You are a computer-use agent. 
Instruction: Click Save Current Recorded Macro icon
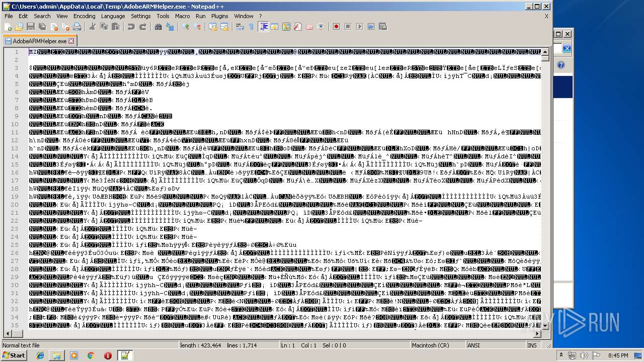pyautogui.click(x=383, y=27)
